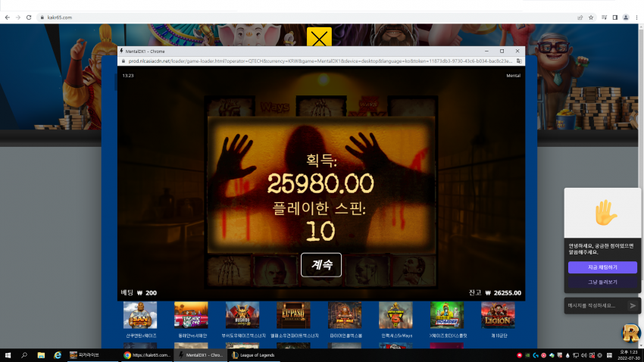Click 베팅 ₩ 200 bet display
The image size is (644, 362).
[x=139, y=292]
